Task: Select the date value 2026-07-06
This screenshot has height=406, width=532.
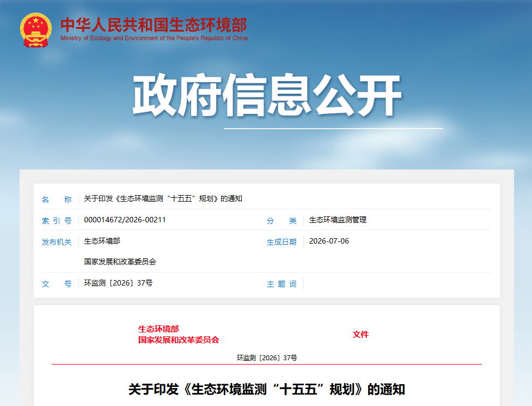Action: tap(329, 241)
